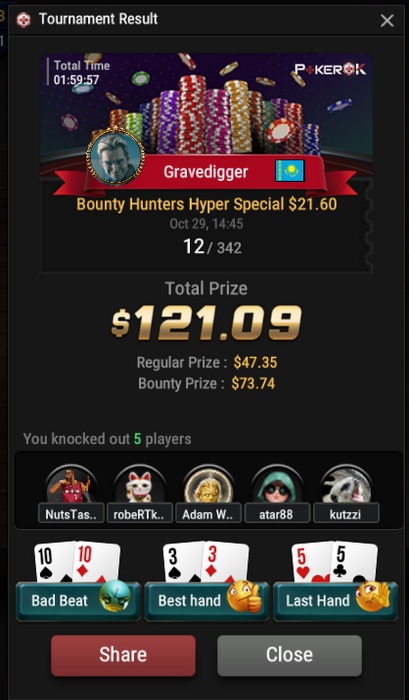The image size is (409, 700).
Task: Click the Kazakhstan flag icon
Action: [x=290, y=171]
